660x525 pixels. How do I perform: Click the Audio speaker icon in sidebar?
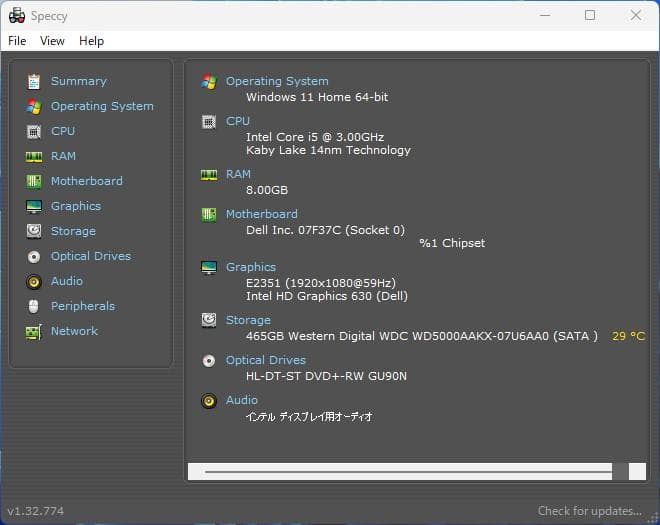[34, 282]
